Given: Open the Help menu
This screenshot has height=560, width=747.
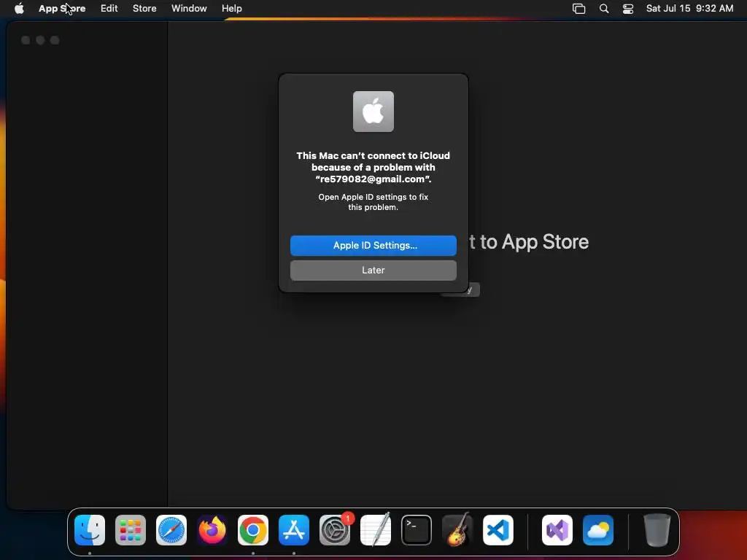Looking at the screenshot, I should (231, 9).
